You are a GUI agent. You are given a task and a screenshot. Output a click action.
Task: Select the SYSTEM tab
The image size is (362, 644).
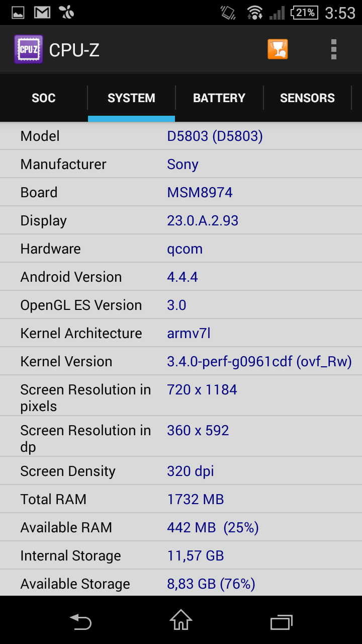pos(131,98)
